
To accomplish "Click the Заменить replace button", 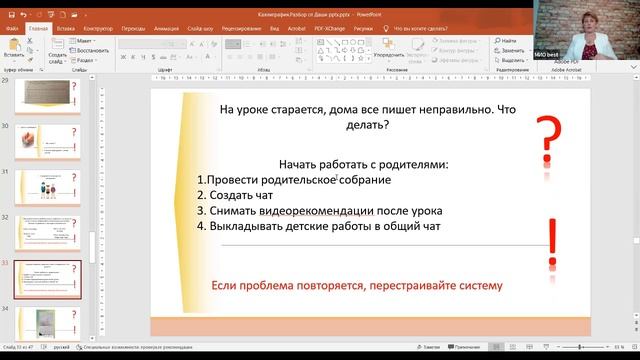I will point(509,51).
